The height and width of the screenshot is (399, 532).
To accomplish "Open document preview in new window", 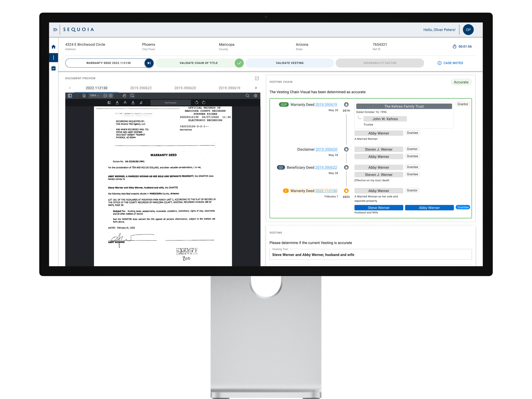I will pos(257,78).
